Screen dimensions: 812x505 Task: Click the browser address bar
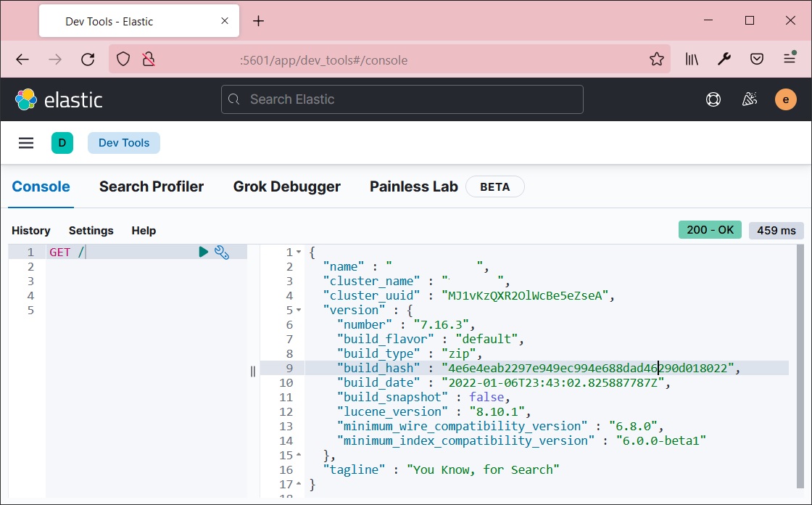tap(389, 59)
